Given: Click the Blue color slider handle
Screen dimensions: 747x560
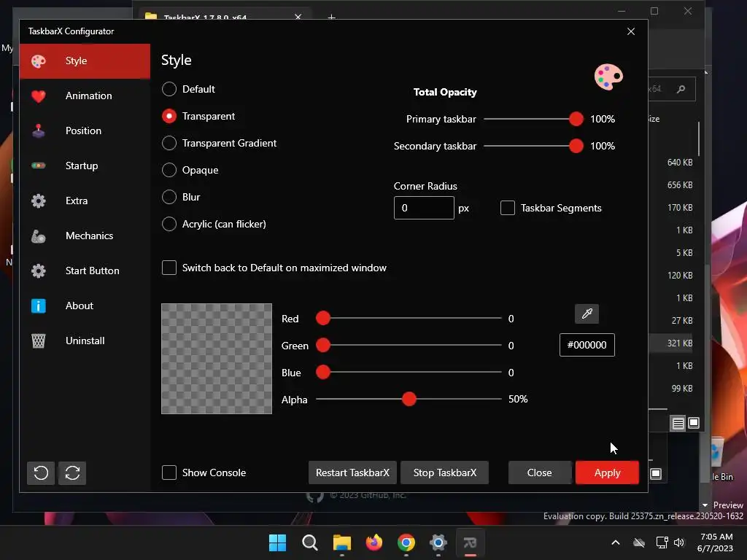Looking at the screenshot, I should 323,373.
